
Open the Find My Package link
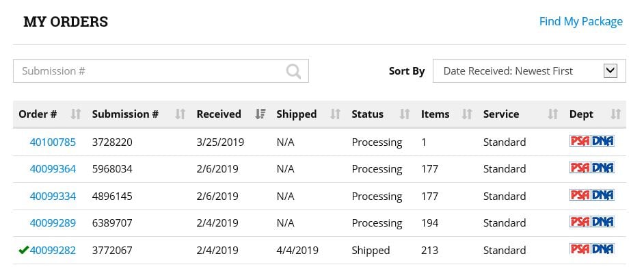pyautogui.click(x=580, y=21)
